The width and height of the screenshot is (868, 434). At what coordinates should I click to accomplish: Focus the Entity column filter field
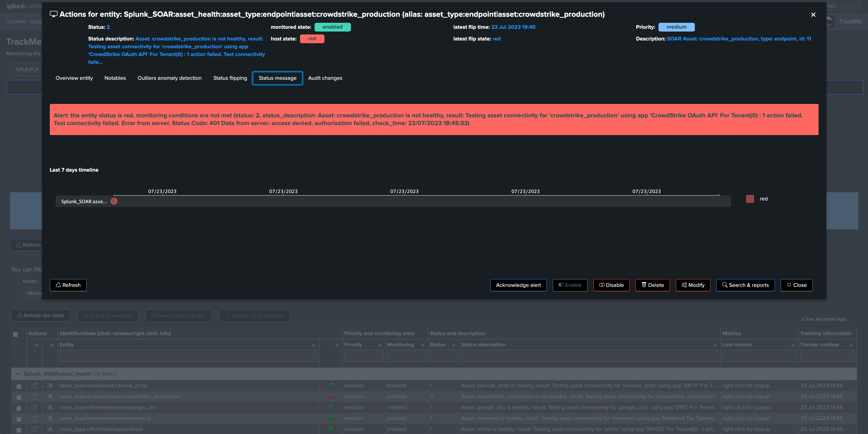click(x=188, y=356)
